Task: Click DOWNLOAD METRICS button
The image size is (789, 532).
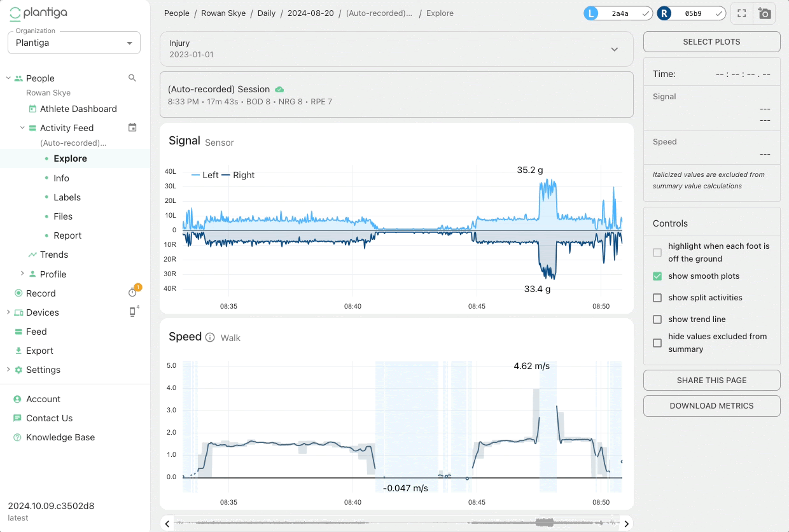Action: [x=711, y=405]
